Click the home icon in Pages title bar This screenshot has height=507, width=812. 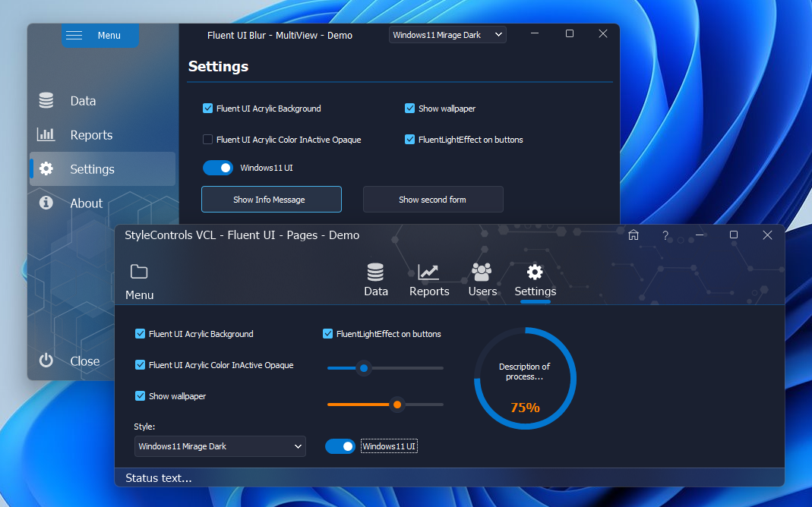click(x=633, y=235)
